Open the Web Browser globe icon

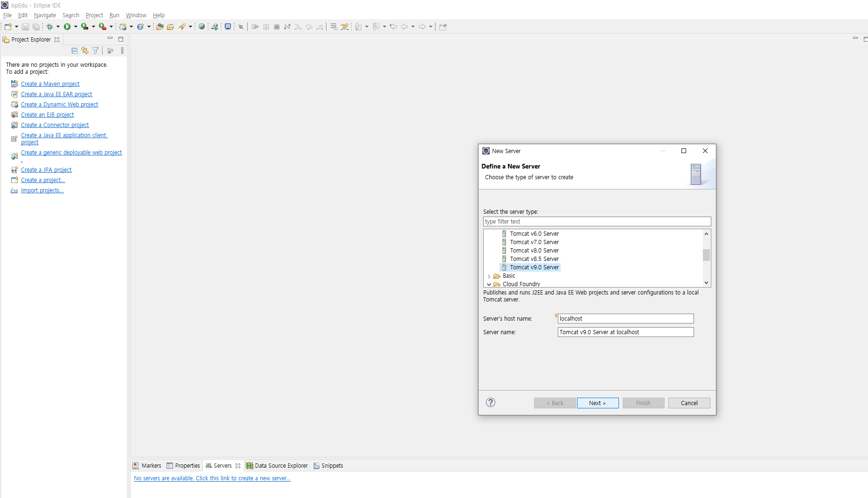pos(201,27)
